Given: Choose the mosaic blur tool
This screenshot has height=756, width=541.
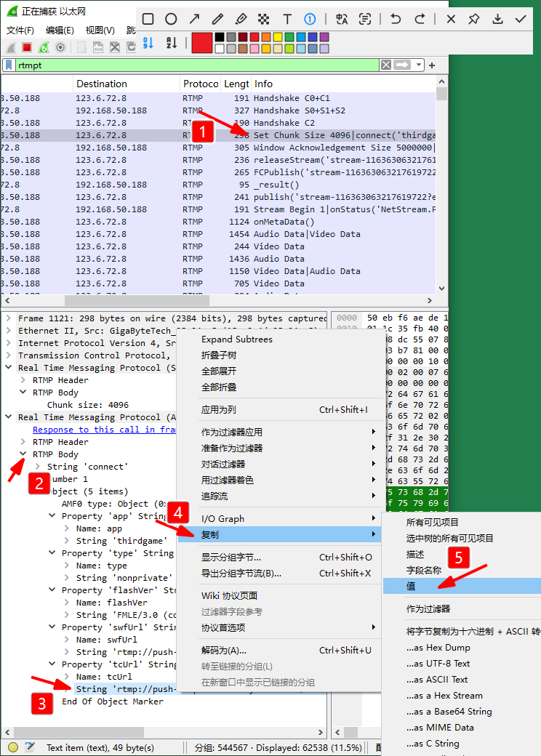Looking at the screenshot, I should (x=264, y=19).
